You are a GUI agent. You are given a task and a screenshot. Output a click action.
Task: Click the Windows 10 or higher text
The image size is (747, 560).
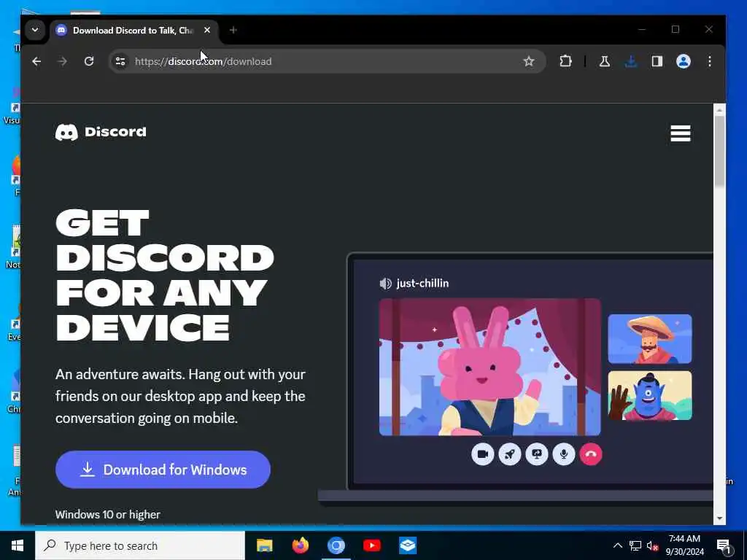tap(108, 515)
